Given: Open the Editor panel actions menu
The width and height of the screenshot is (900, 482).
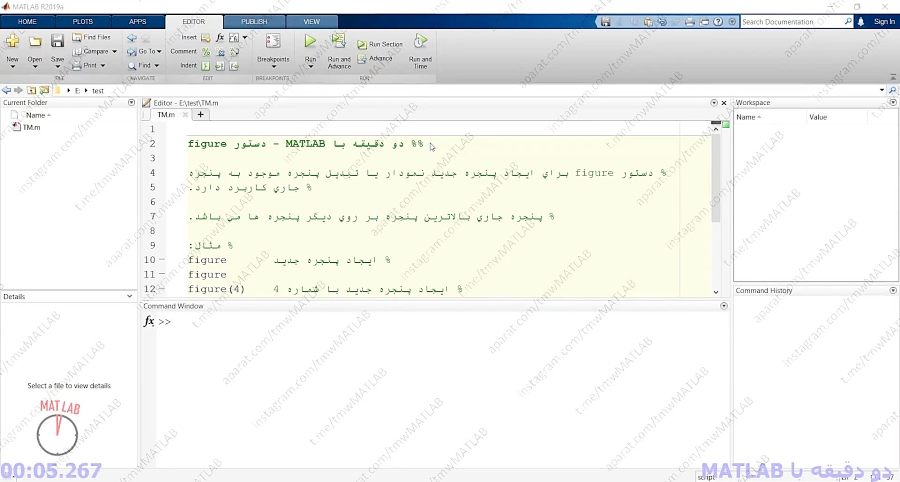Looking at the screenshot, I should coord(714,103).
